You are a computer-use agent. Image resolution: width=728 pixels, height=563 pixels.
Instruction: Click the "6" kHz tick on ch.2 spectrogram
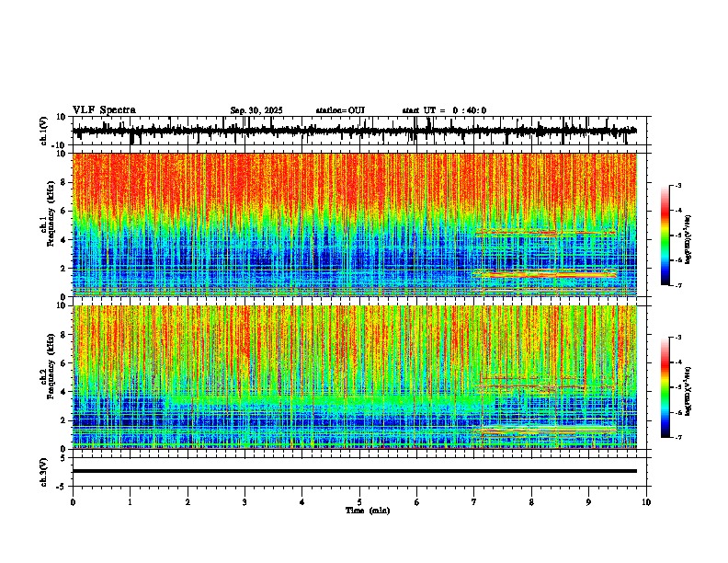point(63,363)
